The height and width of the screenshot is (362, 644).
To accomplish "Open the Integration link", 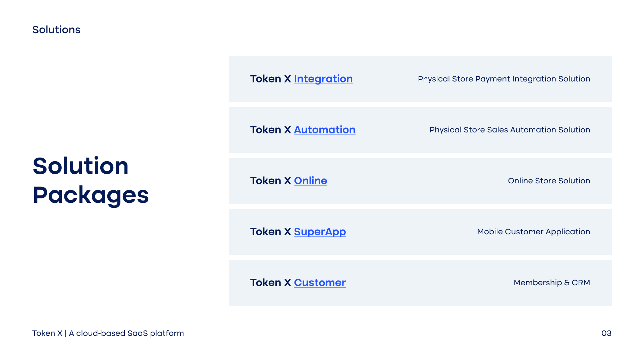I will 323,79.
